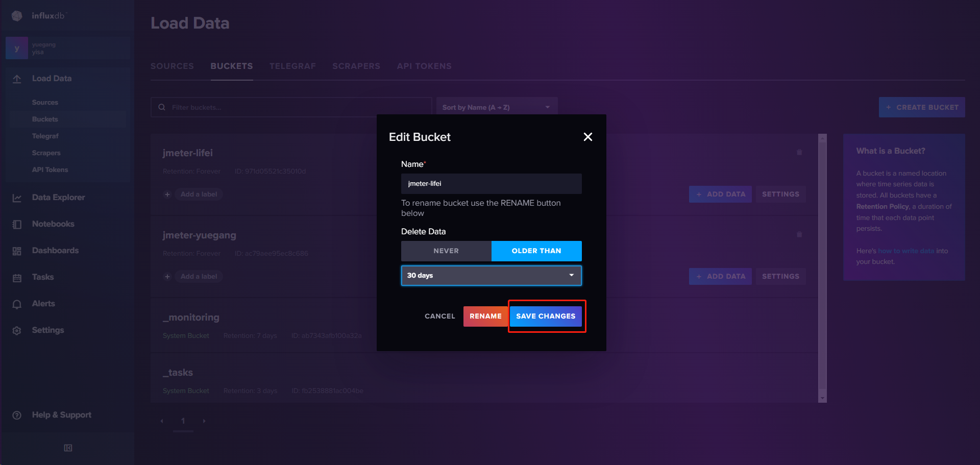Click ID 971d05521c35010d text
980x465 pixels.
(270, 172)
